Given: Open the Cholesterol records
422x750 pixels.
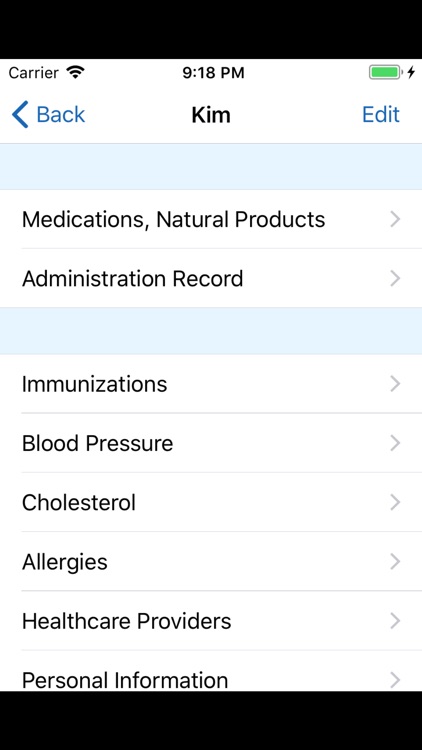Looking at the screenshot, I should (211, 502).
